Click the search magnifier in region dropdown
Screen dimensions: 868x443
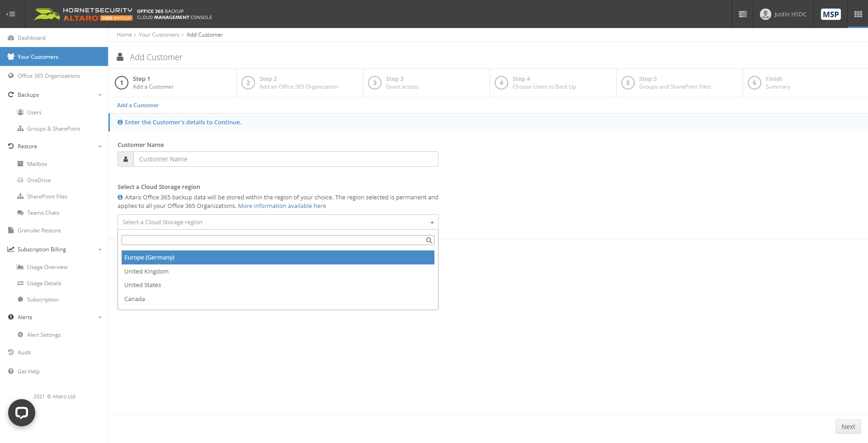429,240
